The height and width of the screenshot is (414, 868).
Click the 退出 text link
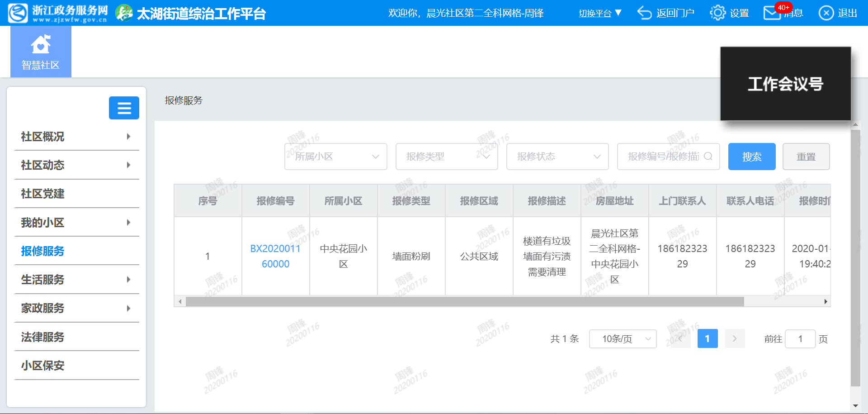pos(848,13)
